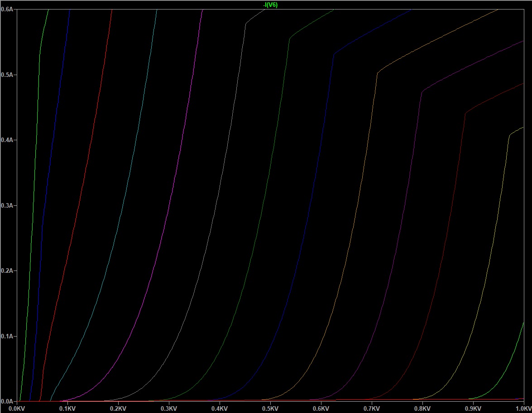532x413 pixels.
Task: Click the 0.3KV horizontal axis label
Action: click(x=169, y=408)
